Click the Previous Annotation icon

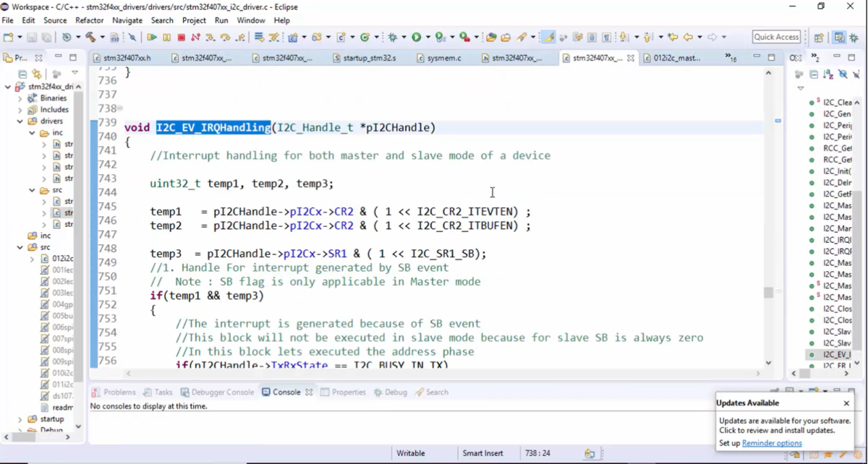[647, 37]
